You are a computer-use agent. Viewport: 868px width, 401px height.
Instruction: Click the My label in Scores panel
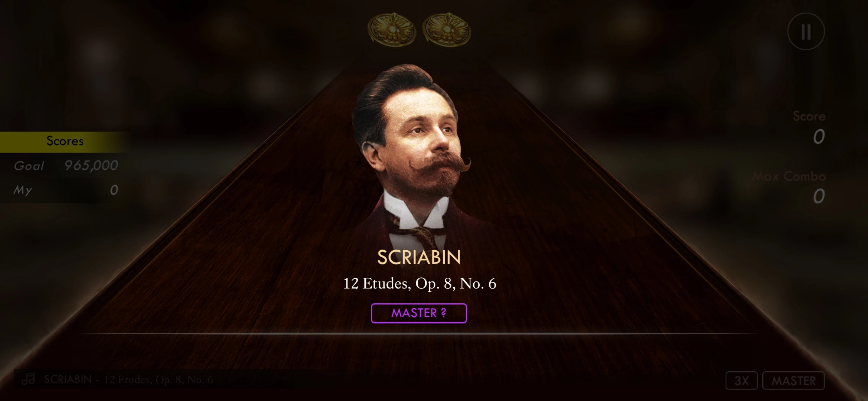[23, 190]
